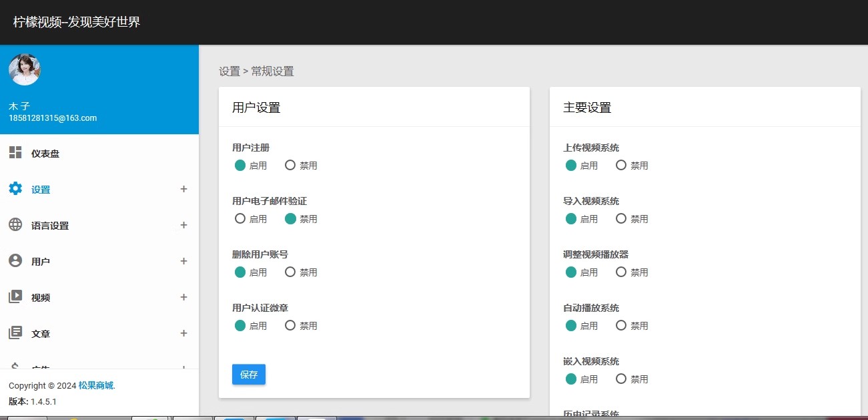Select 启用 for 删除用户账号
This screenshot has width=868, height=420.
point(240,272)
